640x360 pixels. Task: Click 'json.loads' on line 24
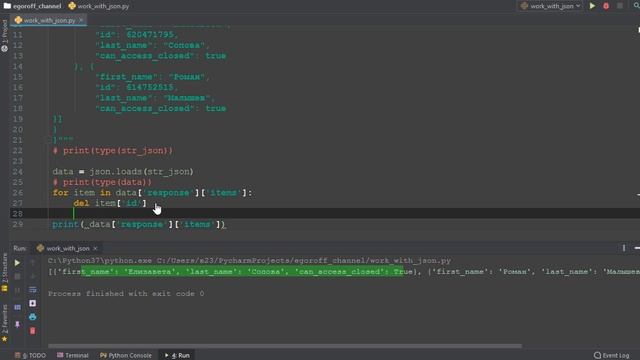[116, 171]
